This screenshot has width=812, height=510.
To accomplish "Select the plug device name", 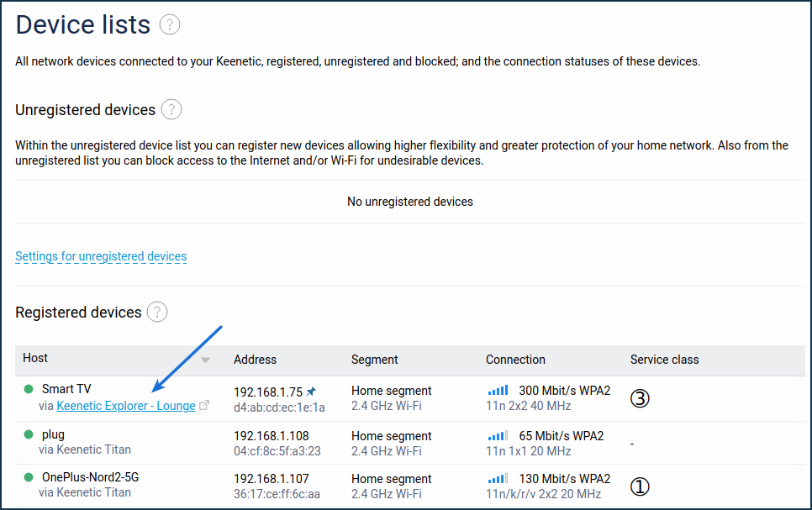I will [x=53, y=434].
